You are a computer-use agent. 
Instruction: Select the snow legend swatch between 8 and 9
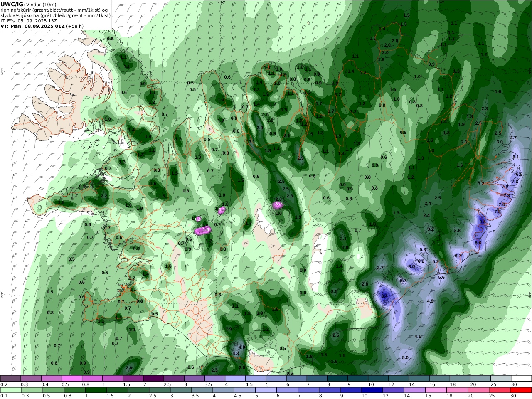coord(337,379)
